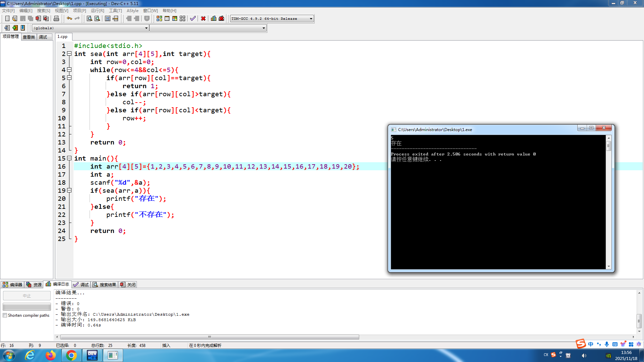This screenshot has width=644, height=362.
Task: Click the Print toolbar icon
Action: [x=56, y=18]
